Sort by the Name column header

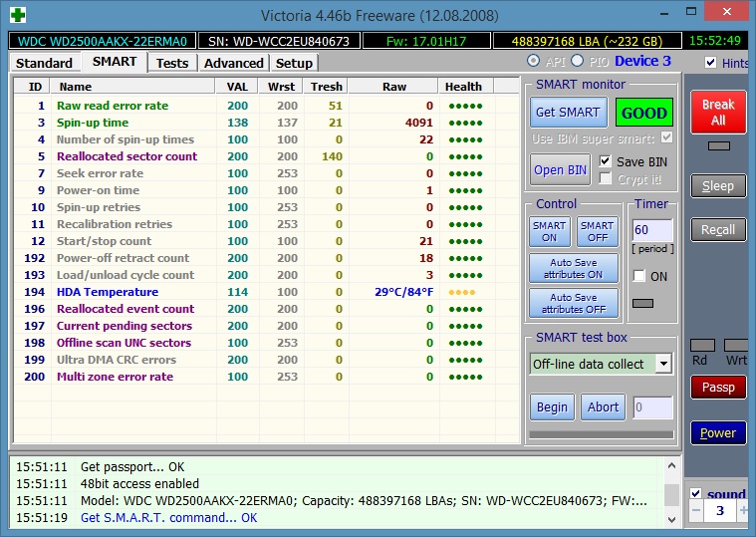132,87
